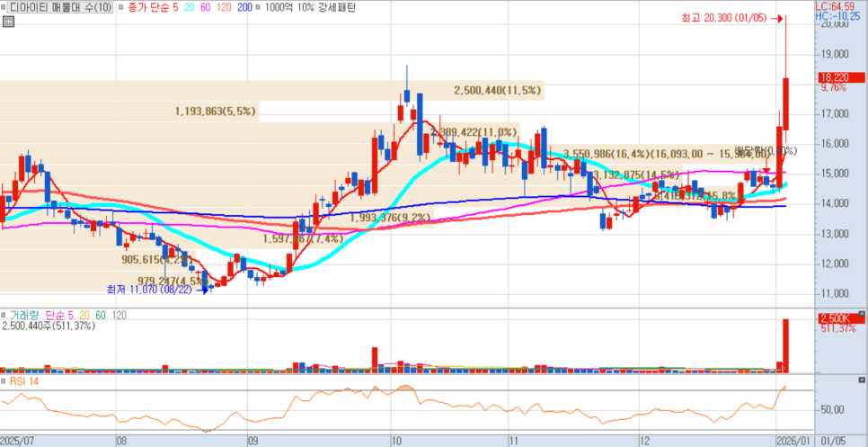Click the 1,993,376(9,2%) volume profile label
Viewport: 868px width, 447px height.
[390, 218]
